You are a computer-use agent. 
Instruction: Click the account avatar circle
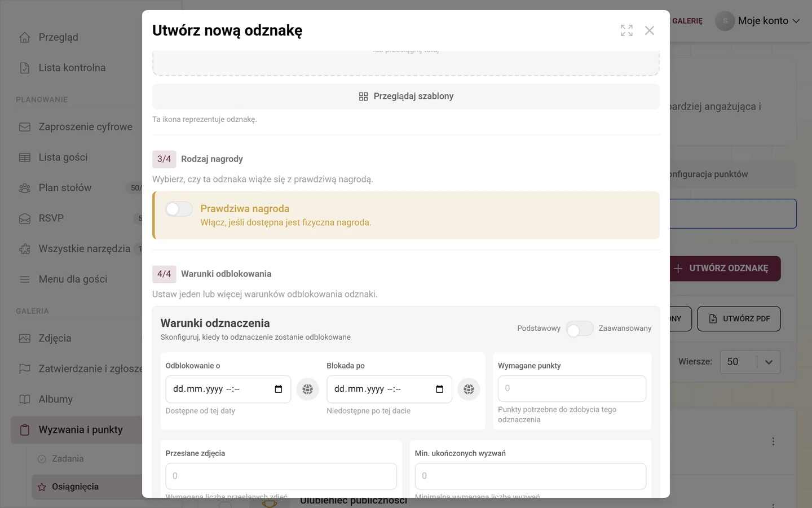tap(725, 21)
